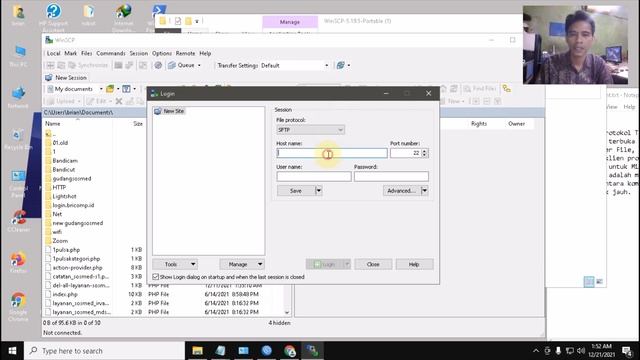Select the Bandicut folder
This screenshot has width=640, height=360.
click(64, 170)
